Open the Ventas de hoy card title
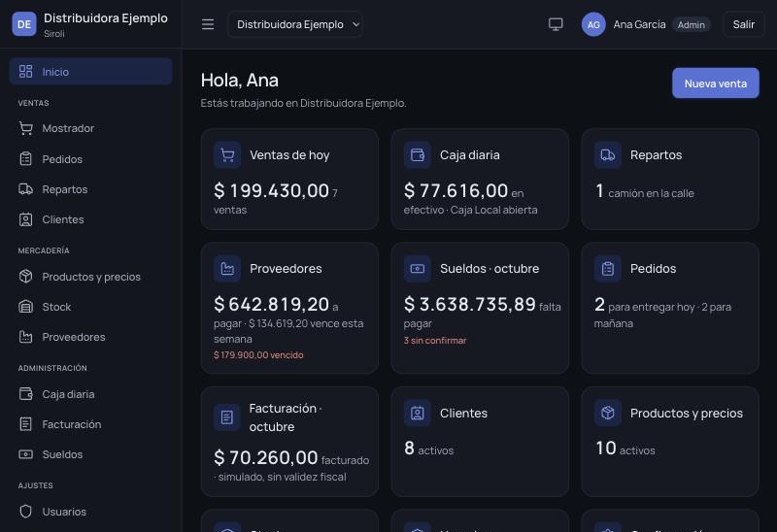Screen dimensions: 777x532 point(289,155)
